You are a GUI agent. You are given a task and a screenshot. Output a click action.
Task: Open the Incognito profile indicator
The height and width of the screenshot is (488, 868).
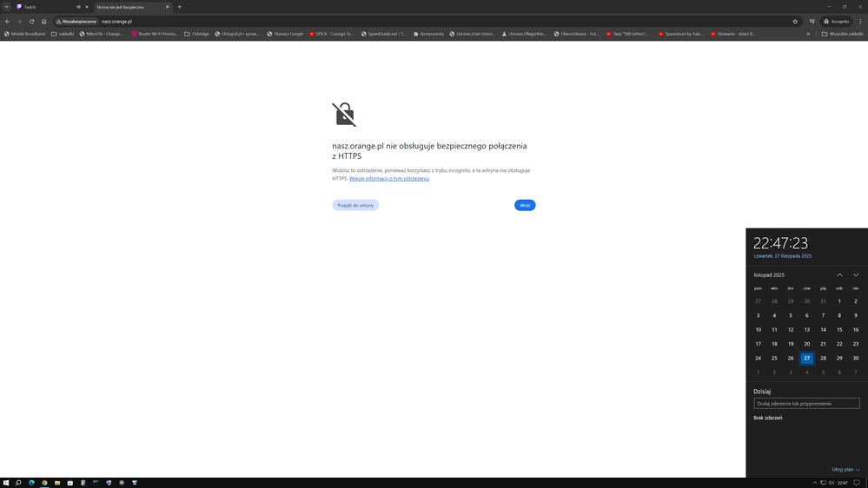(x=837, y=21)
